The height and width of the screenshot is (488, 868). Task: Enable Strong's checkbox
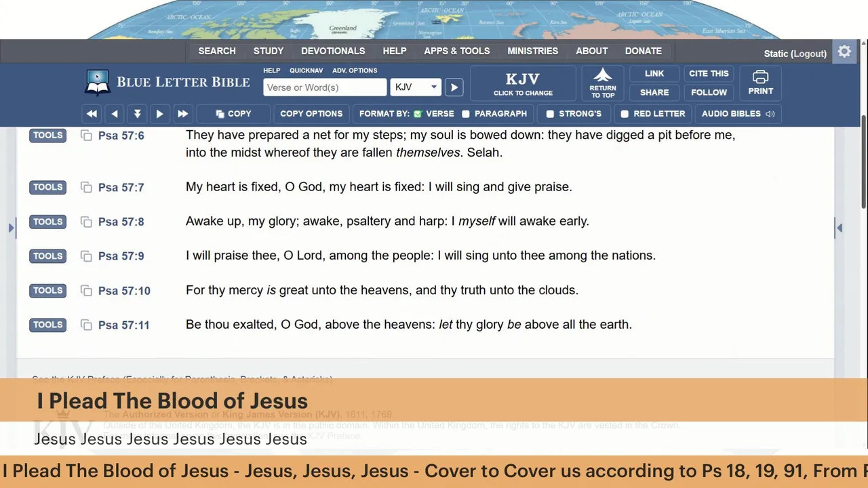pyautogui.click(x=550, y=114)
